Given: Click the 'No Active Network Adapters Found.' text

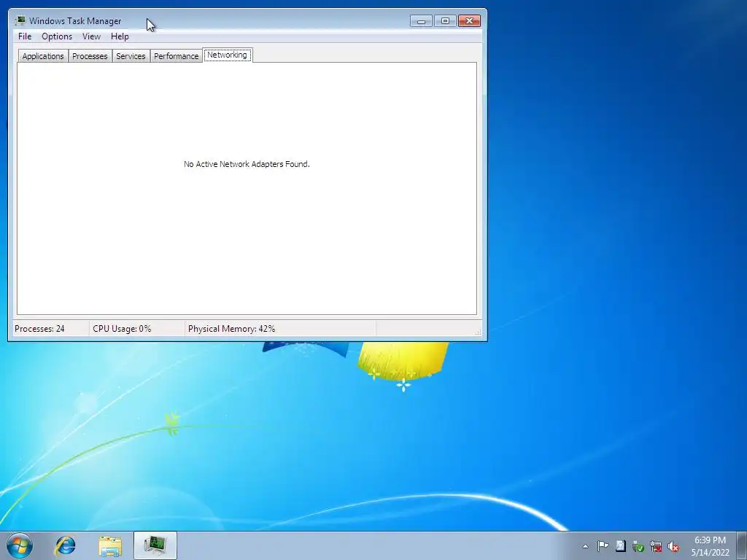Looking at the screenshot, I should point(247,164).
